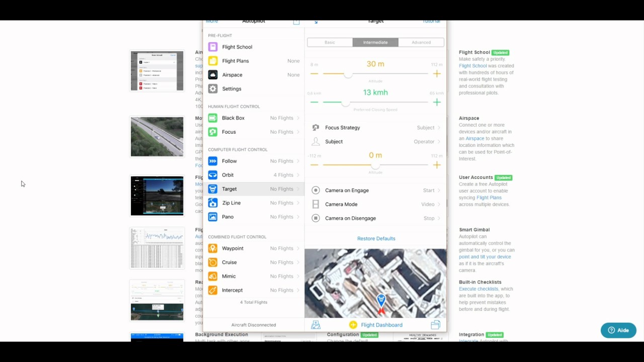This screenshot has width=644, height=362.
Task: Click the map icon in bottom toolbar
Action: coord(315,325)
